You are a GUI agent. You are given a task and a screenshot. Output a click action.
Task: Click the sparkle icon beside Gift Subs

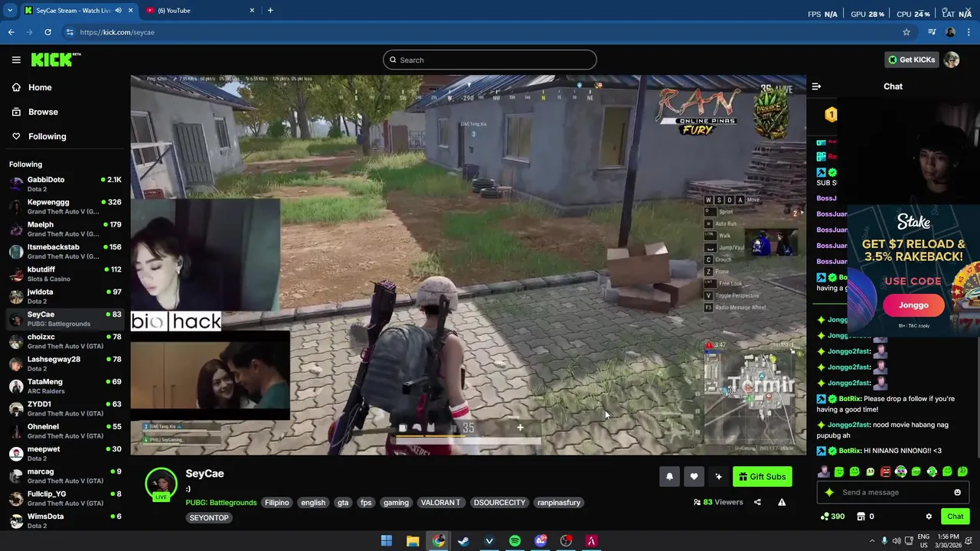coord(718,477)
